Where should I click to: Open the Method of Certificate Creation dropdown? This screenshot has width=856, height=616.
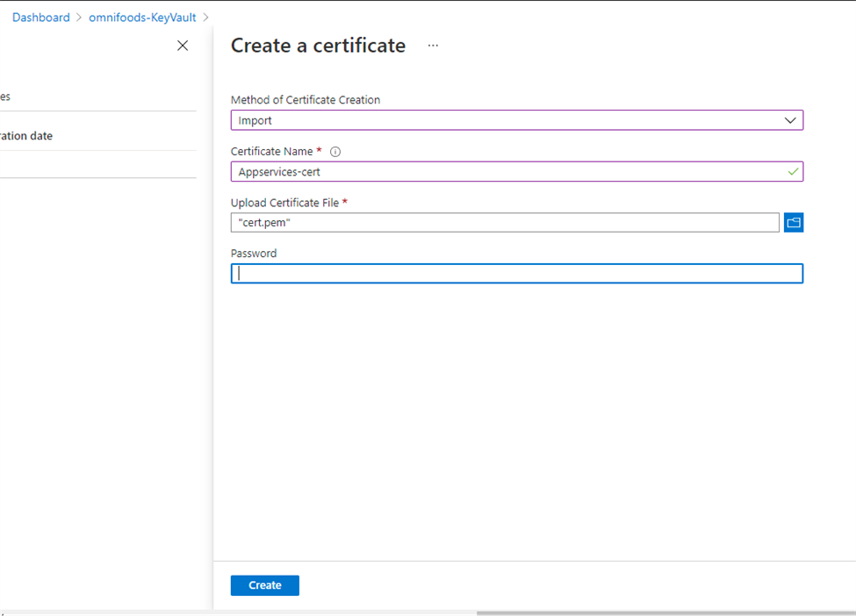point(516,120)
